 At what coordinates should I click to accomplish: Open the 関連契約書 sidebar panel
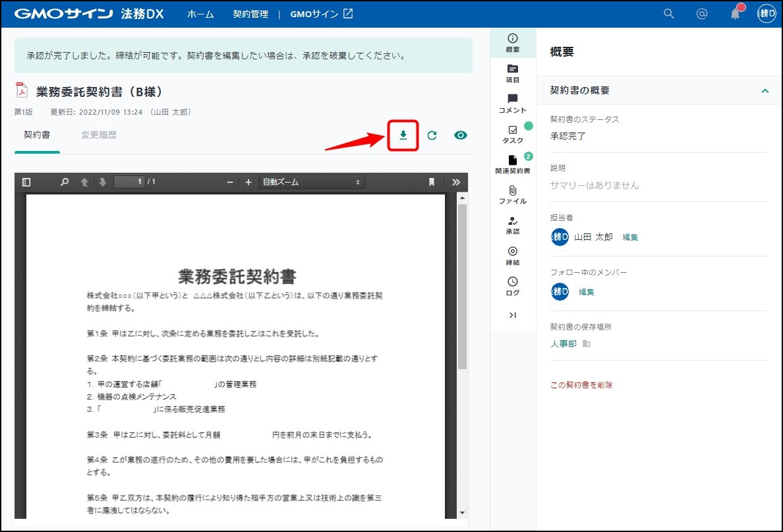(513, 165)
